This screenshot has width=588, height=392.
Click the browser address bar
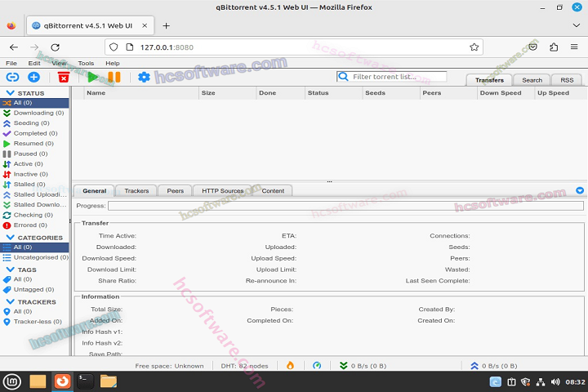[294, 47]
